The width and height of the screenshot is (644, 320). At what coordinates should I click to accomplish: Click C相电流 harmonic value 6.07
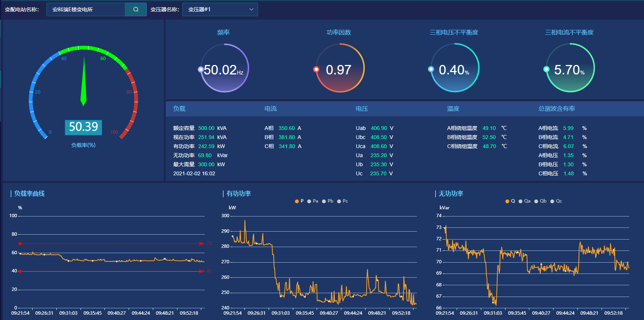click(x=568, y=147)
